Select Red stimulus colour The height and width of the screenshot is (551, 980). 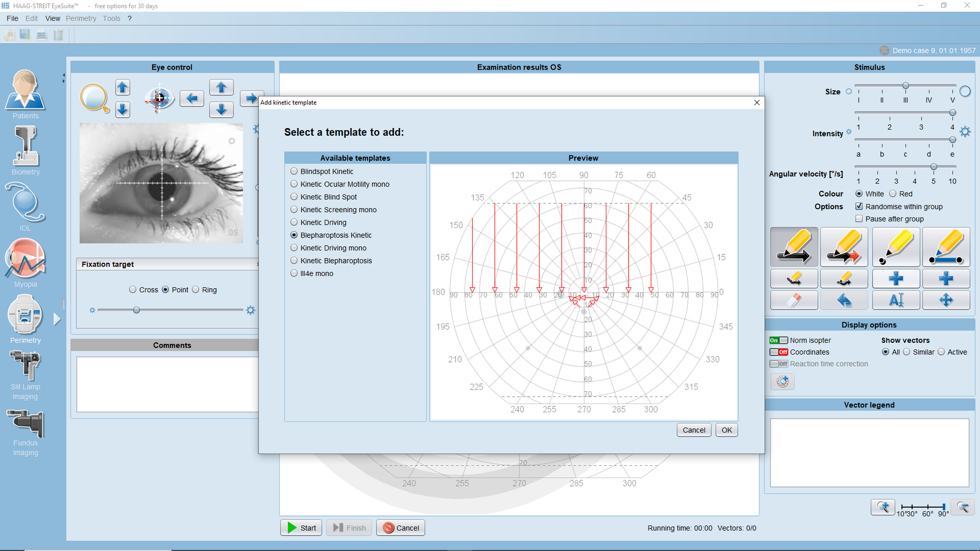tap(893, 194)
